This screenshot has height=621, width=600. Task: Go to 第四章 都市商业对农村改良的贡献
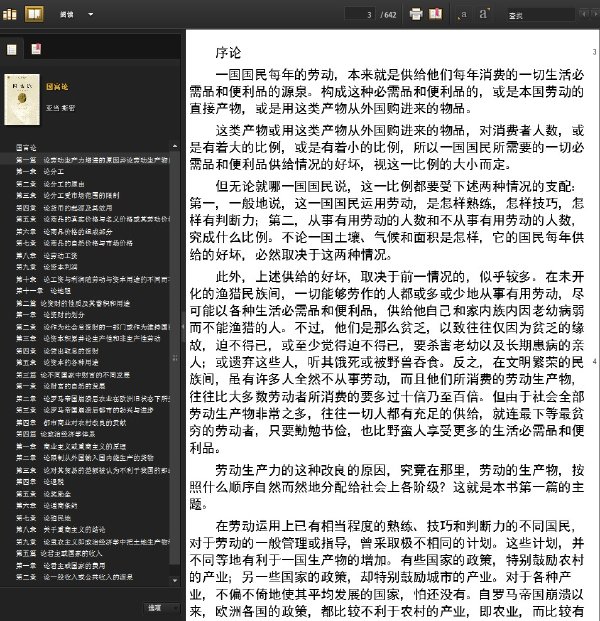click(x=71, y=423)
